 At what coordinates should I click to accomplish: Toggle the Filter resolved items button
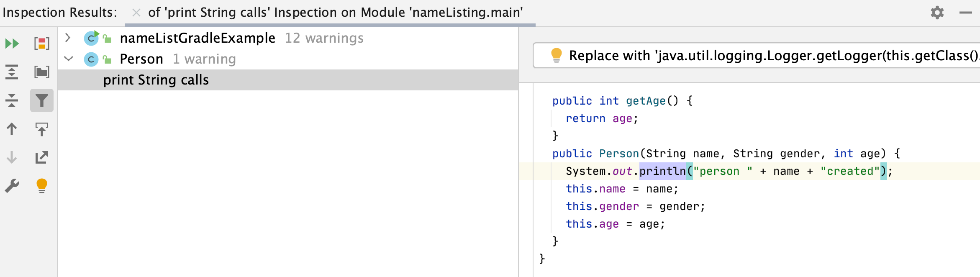coord(42,100)
